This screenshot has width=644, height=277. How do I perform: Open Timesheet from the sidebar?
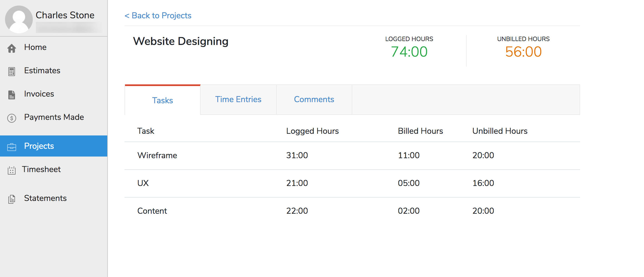pyautogui.click(x=41, y=169)
